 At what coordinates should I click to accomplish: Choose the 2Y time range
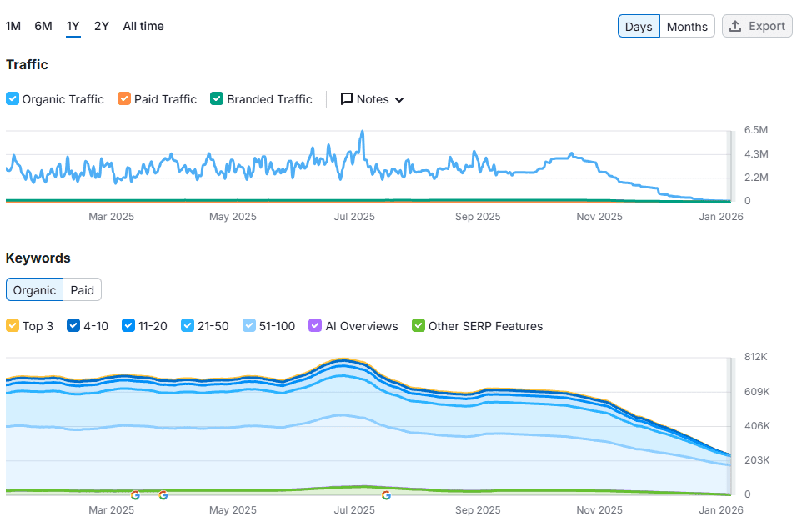click(102, 26)
